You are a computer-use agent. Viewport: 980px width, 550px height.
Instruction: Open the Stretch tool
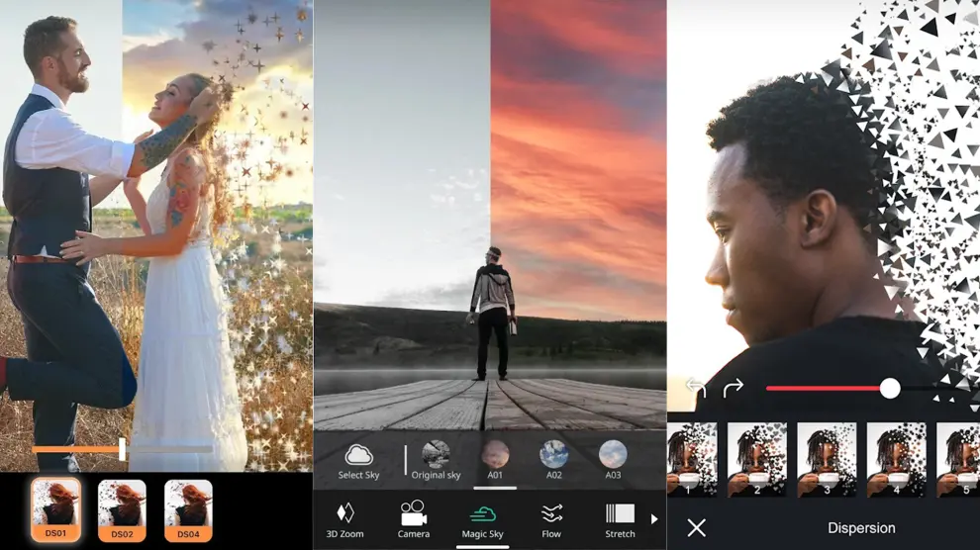[620, 519]
